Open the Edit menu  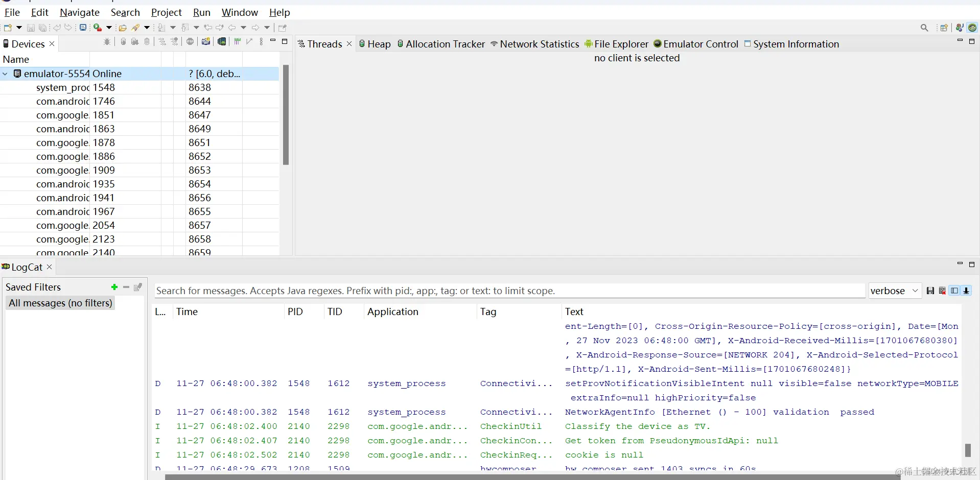pos(40,12)
